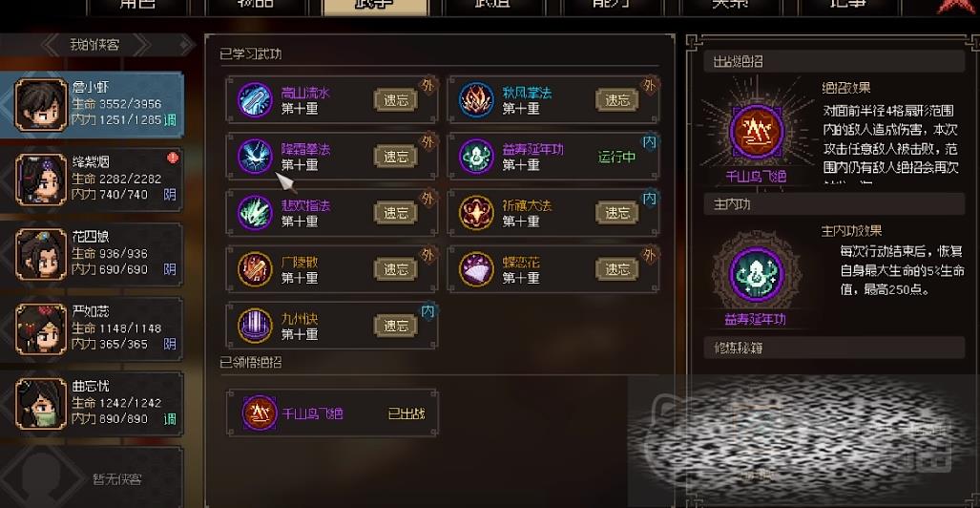Select the 千山鸟飞绝 ultimate in learned list
Screen dimensions: 980x508
pos(332,413)
